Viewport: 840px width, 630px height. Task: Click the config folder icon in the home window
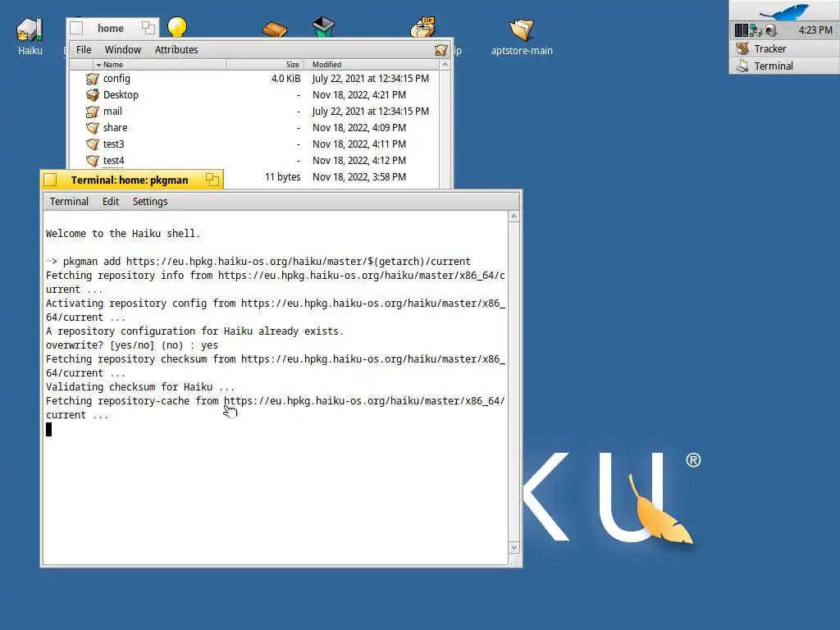click(92, 79)
